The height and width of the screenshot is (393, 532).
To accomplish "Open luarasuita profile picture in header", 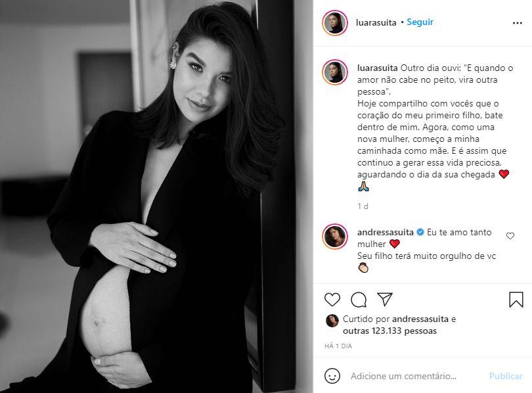I will pyautogui.click(x=335, y=23).
